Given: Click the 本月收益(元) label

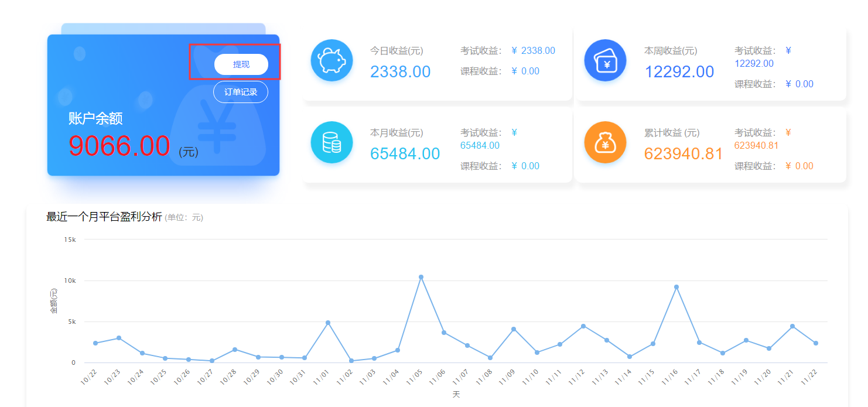Looking at the screenshot, I should [397, 133].
